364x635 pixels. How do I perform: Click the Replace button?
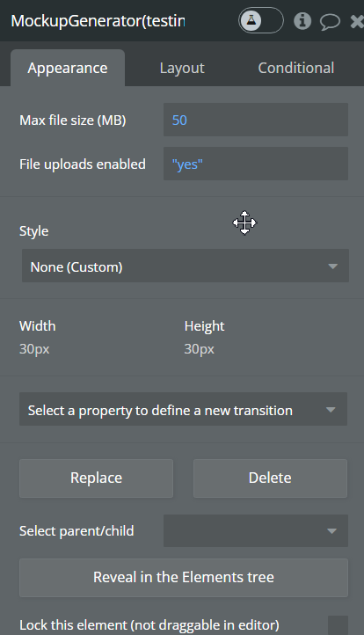click(97, 478)
